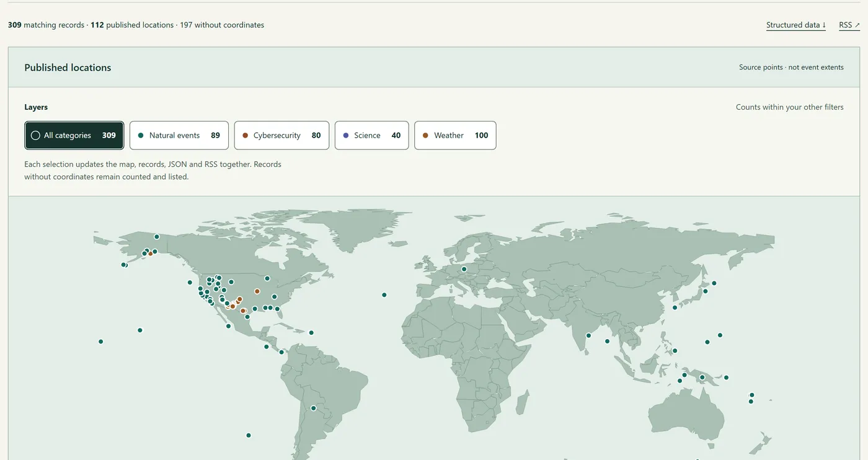Click the 'Published locations' heading
Screen dimensions: 868x460
pos(68,68)
